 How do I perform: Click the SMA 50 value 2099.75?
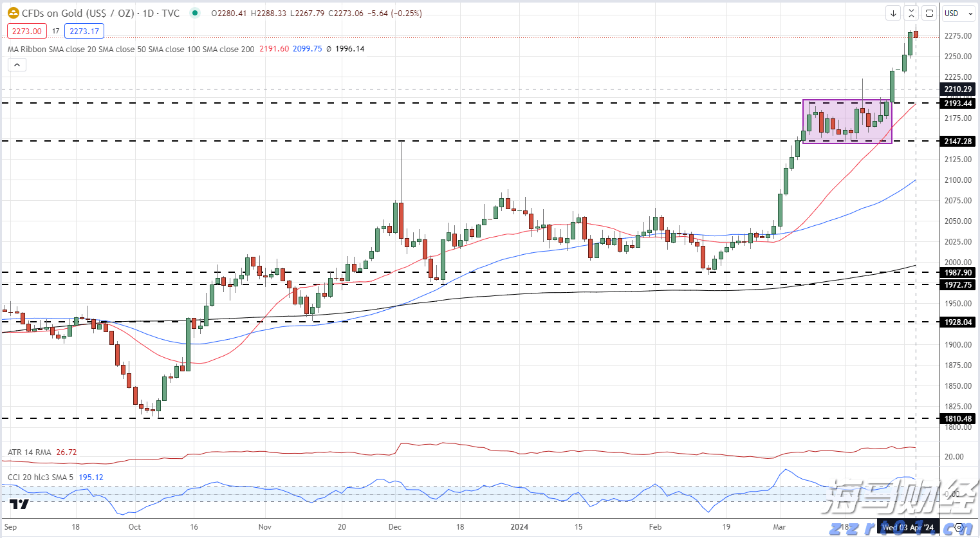(x=307, y=49)
